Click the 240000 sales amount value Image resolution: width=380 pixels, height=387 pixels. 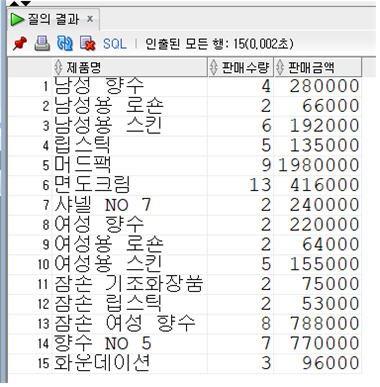[324, 204]
